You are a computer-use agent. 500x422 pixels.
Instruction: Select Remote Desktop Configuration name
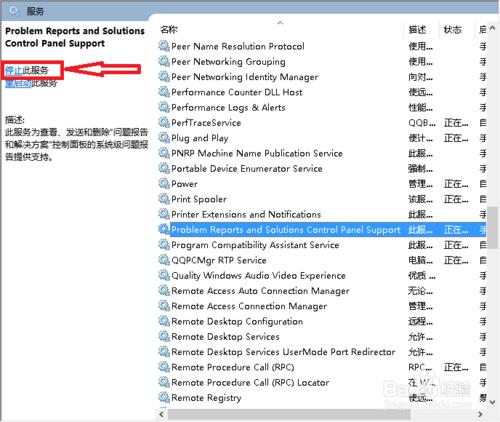point(237,321)
